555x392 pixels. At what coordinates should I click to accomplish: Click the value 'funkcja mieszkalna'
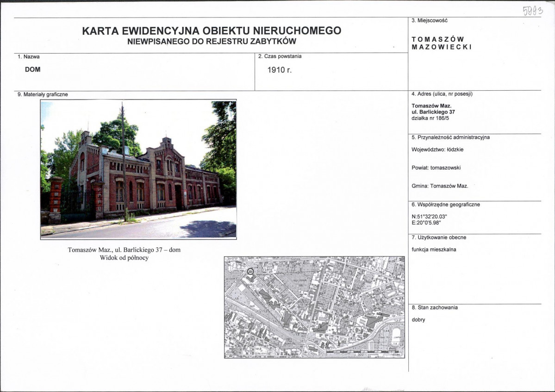click(x=434, y=249)
